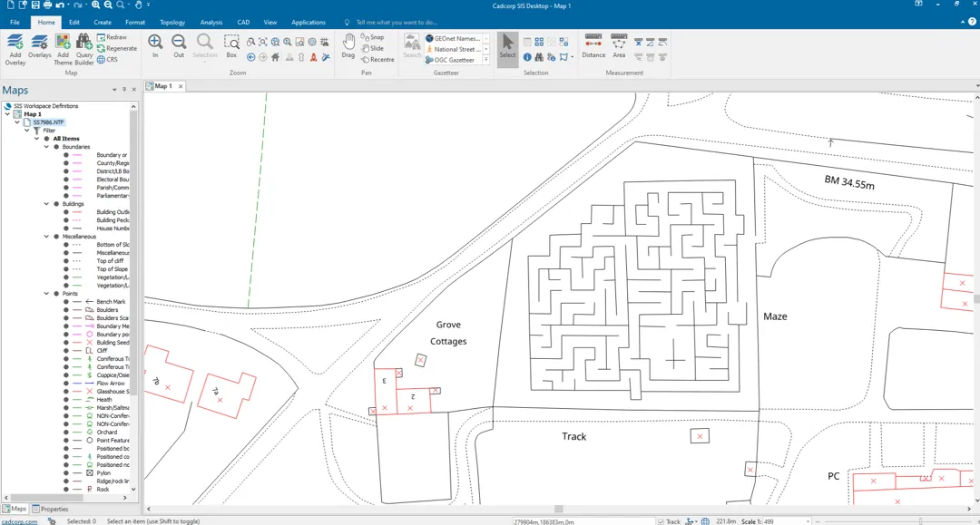Toggle the Track checkbox in the status bar
The height and width of the screenshot is (525, 980).
[662, 520]
